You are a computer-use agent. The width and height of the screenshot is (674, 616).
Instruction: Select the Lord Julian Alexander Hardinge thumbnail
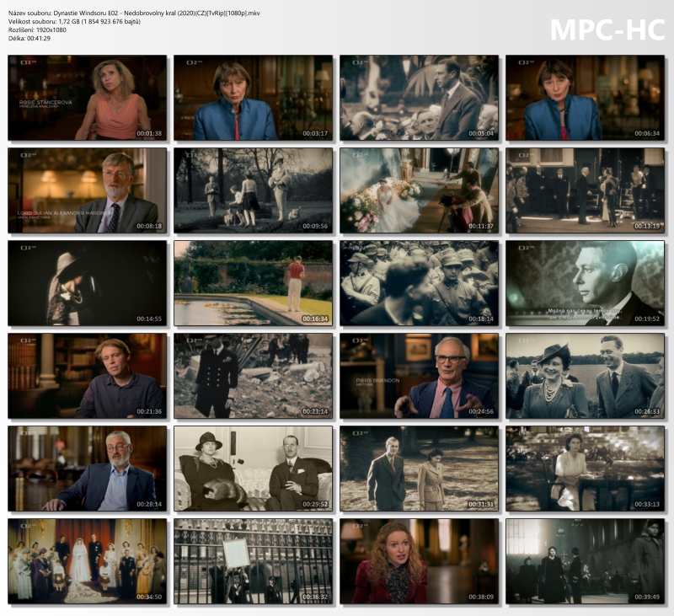pos(88,190)
